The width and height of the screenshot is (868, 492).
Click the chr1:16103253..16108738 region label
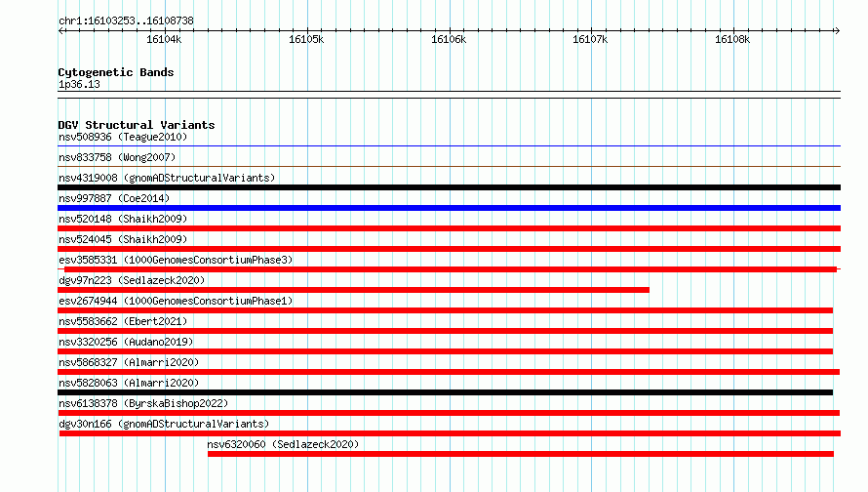pyautogui.click(x=126, y=20)
